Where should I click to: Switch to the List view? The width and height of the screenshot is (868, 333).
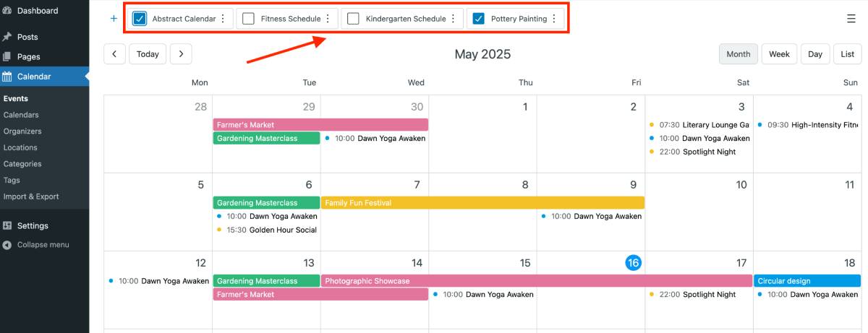point(848,54)
